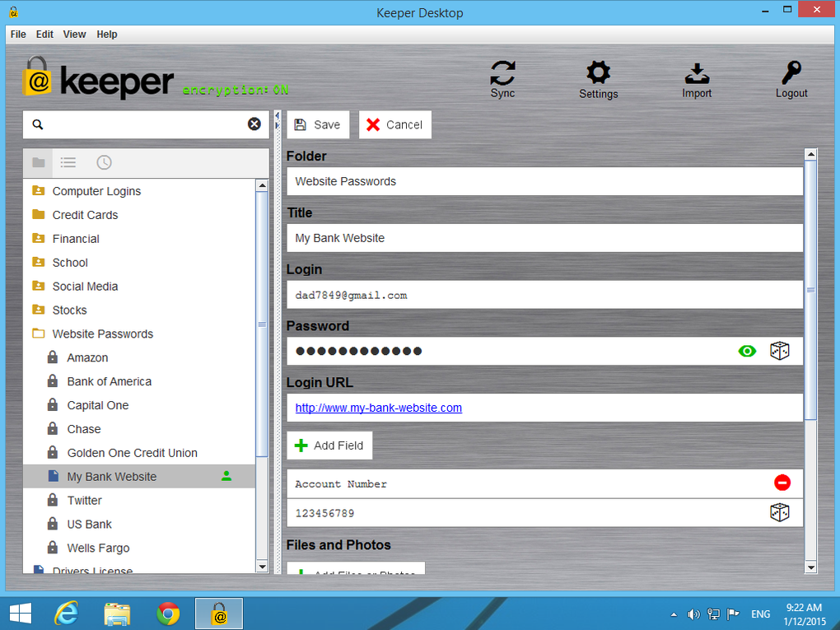
Task: Open the Windows Start button
Action: click(21, 614)
